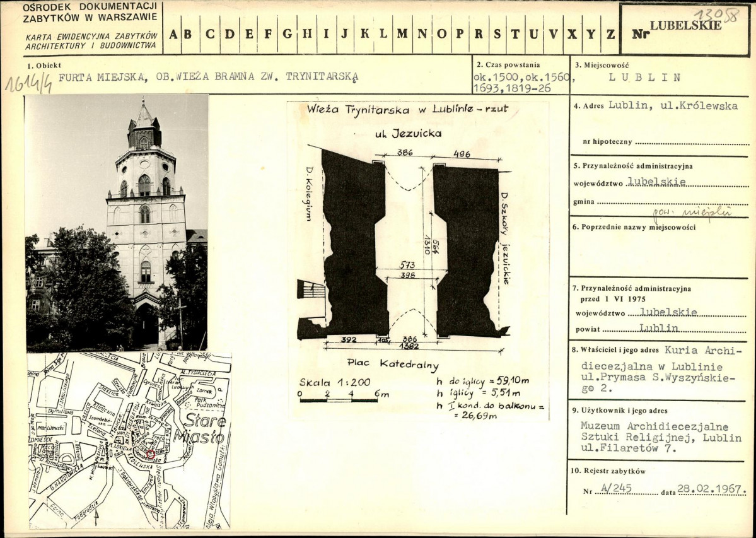This screenshot has width=756, height=538.
Task: Click the empty nr hipoteczny line
Action: [x=691, y=143]
